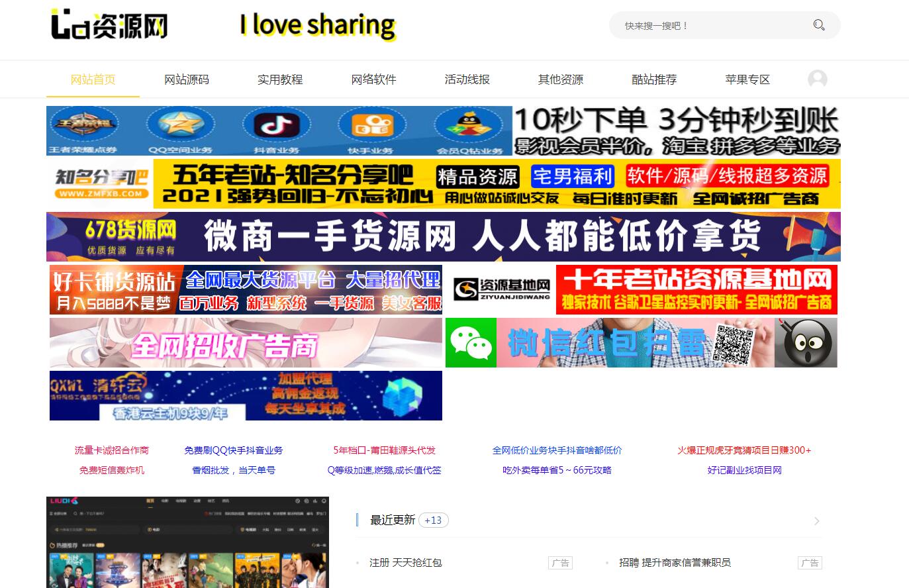
Task: Open the 火爆正规虎牙竞猜项目日赚300+ link
Action: tap(744, 450)
